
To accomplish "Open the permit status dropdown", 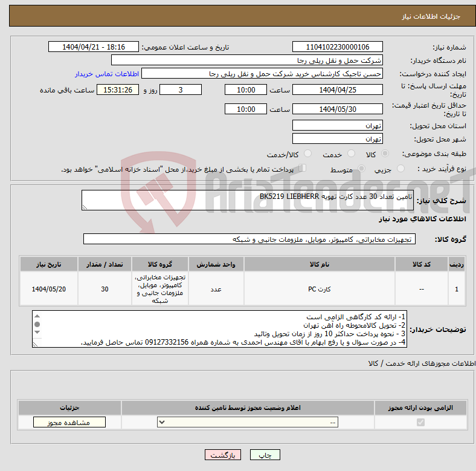I will pos(248,422).
